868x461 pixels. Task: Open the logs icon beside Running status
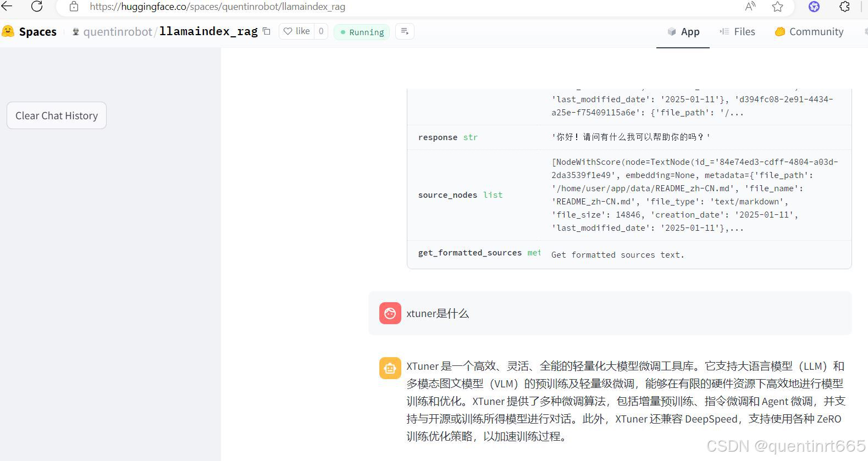(405, 31)
